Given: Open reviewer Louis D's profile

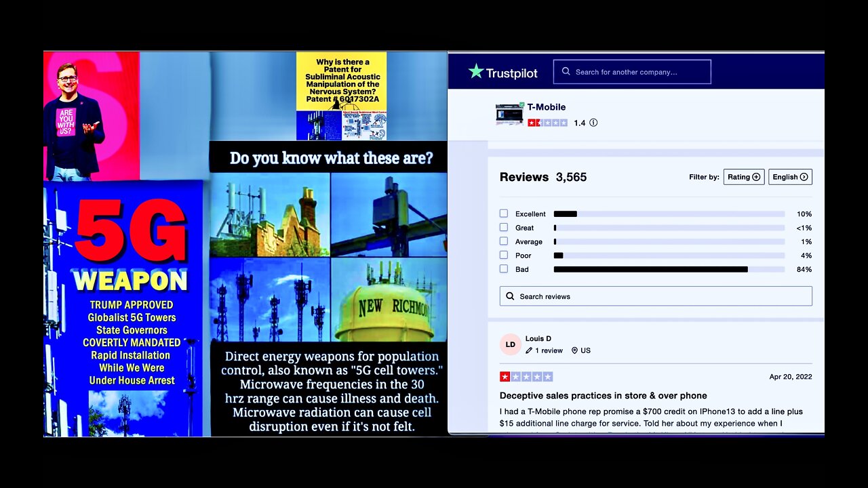Looking at the screenshot, I should 538,338.
